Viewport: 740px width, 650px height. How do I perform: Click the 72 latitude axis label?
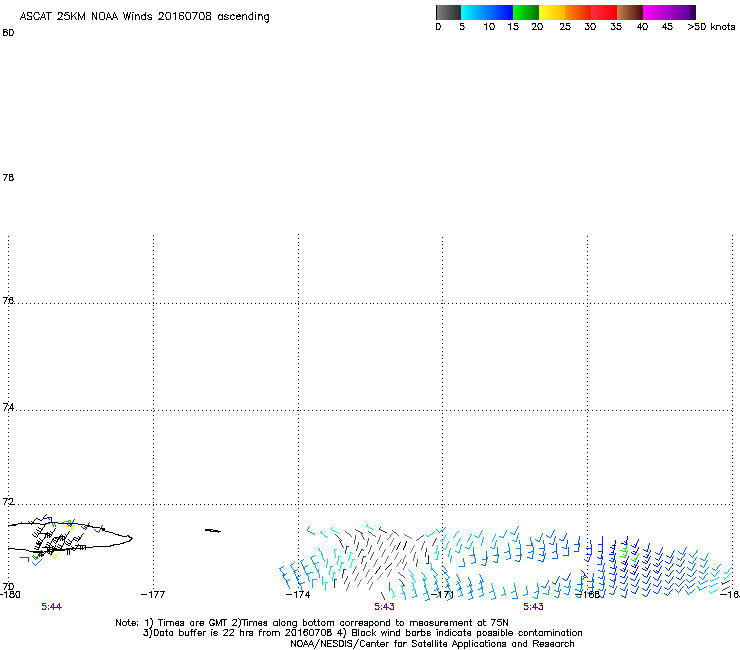click(8, 501)
